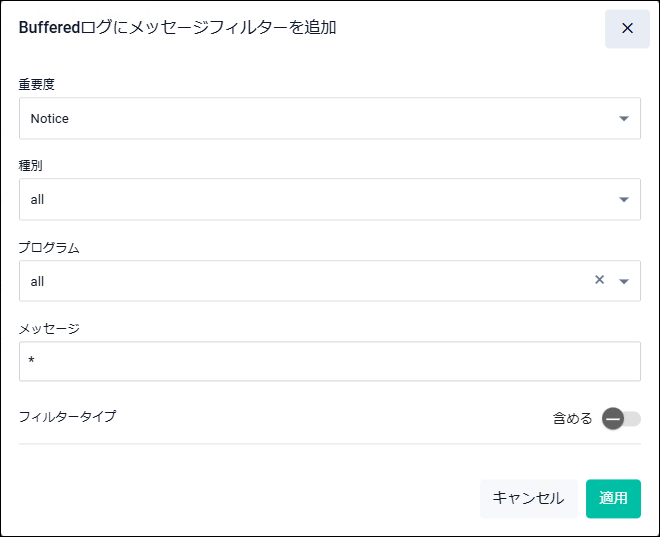The width and height of the screenshot is (660, 537).
Task: Click the 種別 field label
Action: [31, 166]
